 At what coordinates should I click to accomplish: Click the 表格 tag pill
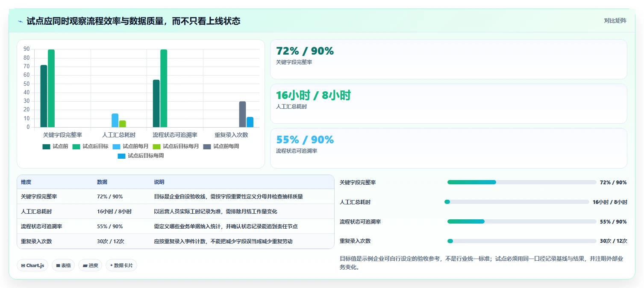pyautogui.click(x=63, y=265)
